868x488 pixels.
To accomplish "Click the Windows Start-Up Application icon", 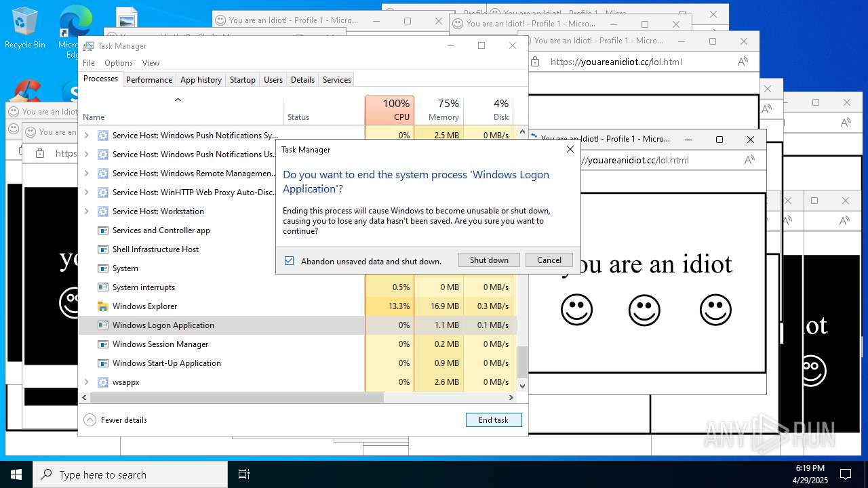I will [103, 363].
